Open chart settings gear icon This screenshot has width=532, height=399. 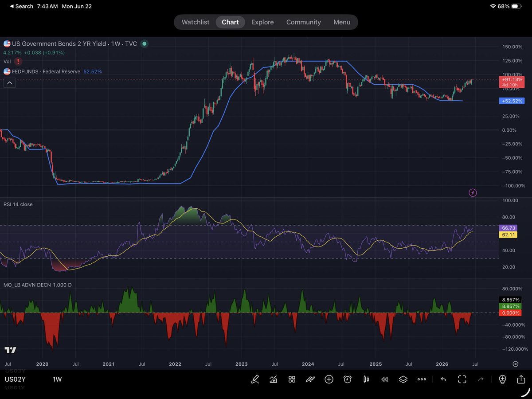[515, 364]
